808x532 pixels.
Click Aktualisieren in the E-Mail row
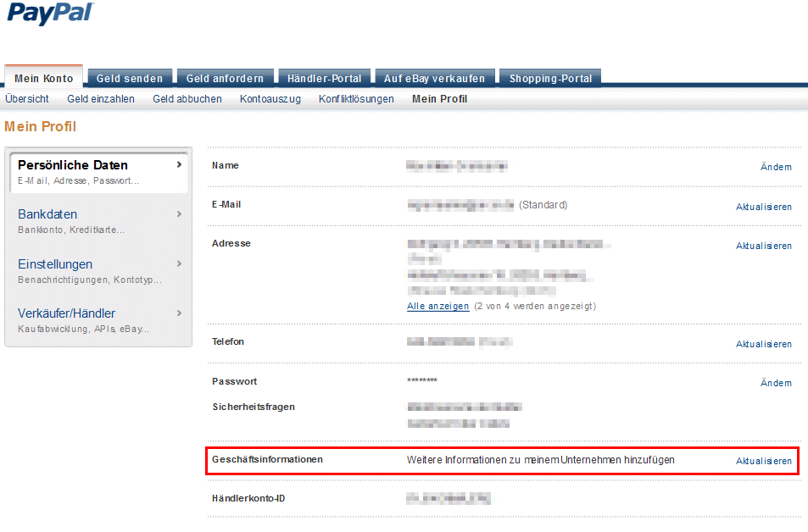click(764, 207)
